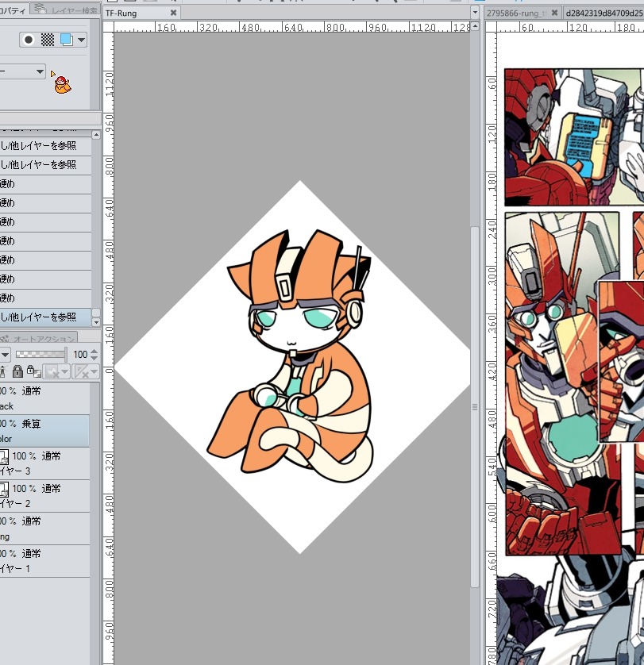Click the layer opacity slider
Screen dimensions: 644x665
[40, 354]
